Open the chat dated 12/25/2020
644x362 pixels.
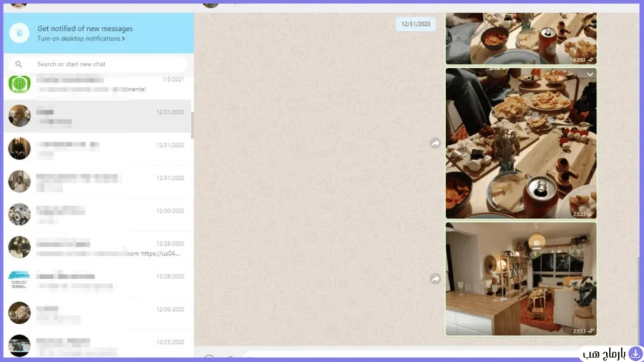pyautogui.click(x=99, y=345)
